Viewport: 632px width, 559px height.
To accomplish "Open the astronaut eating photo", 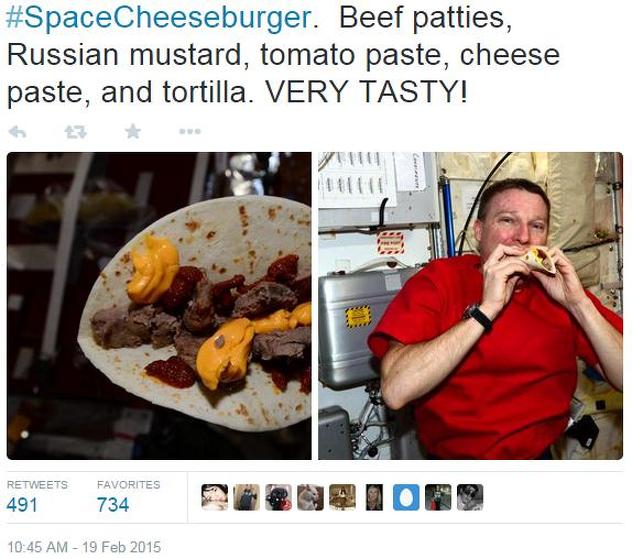I will (x=470, y=305).
